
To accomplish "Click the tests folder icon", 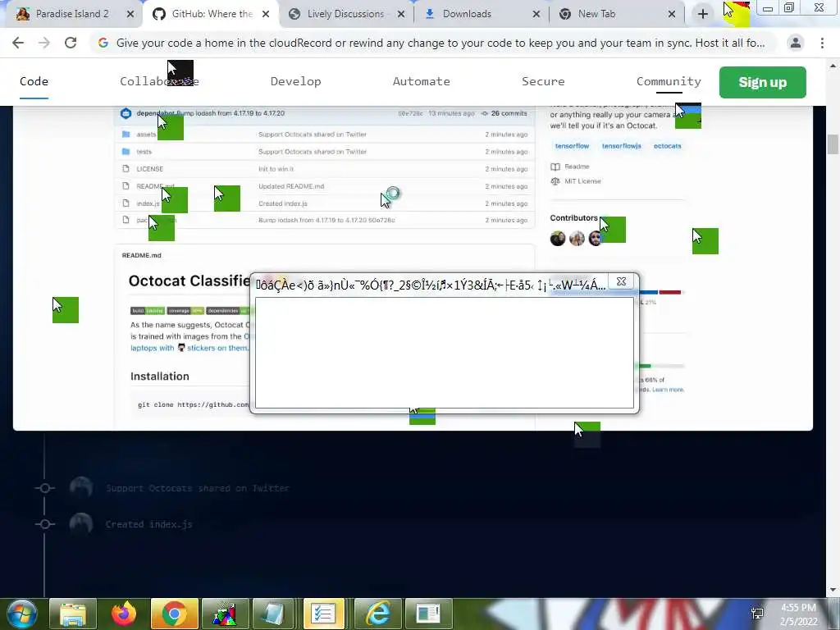I will point(126,152).
